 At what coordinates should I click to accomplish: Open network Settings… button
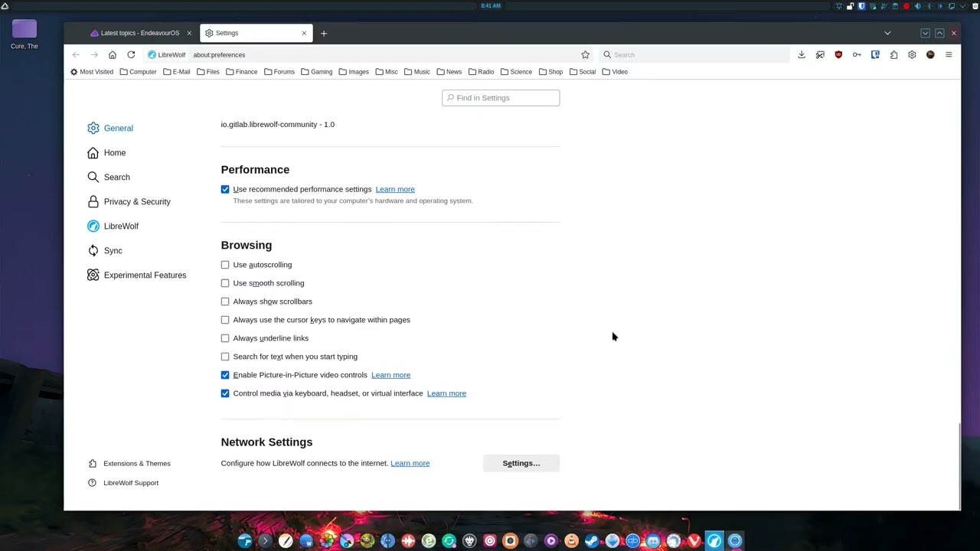(521, 463)
